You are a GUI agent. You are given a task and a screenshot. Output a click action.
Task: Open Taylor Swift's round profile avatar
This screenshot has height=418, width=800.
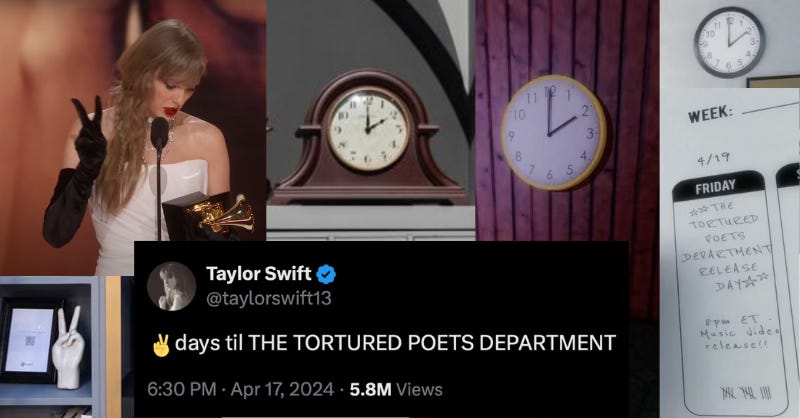tap(171, 286)
